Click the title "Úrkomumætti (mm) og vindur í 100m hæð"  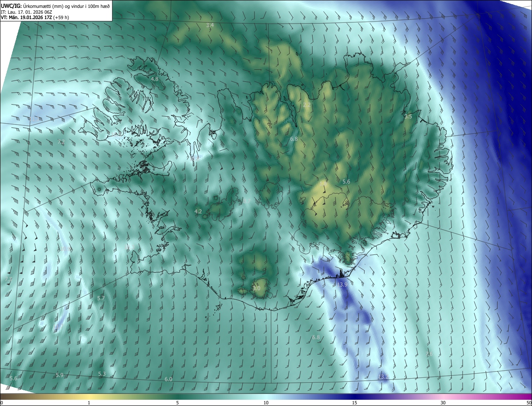(x=66, y=6)
